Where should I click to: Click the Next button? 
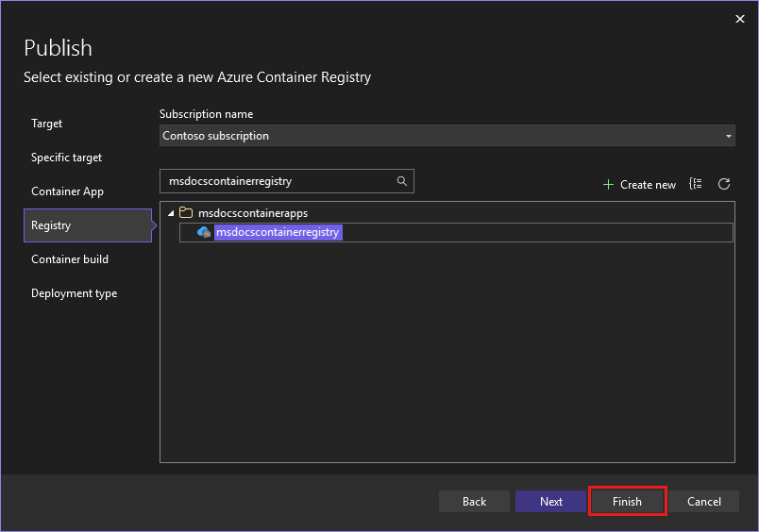(551, 502)
